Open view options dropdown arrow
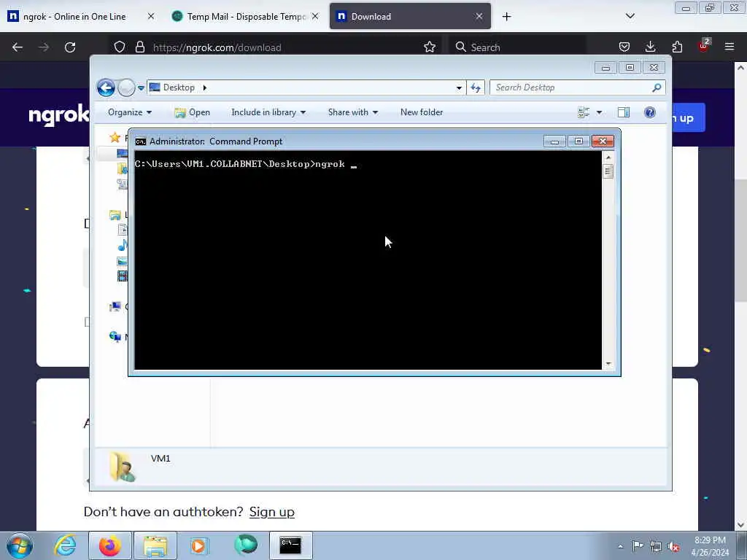This screenshot has width=747, height=560. point(600,112)
